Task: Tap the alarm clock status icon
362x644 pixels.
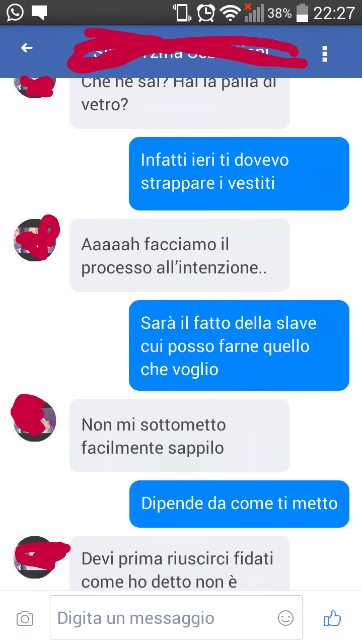Action: click(206, 13)
